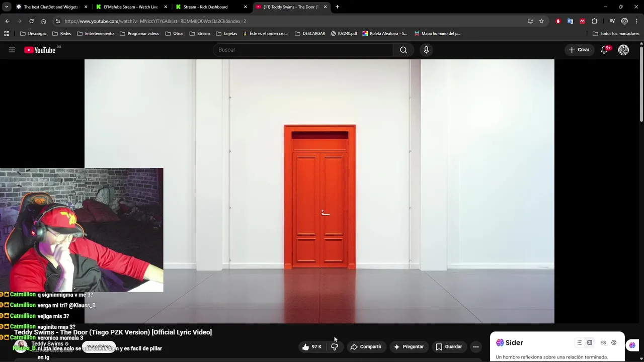Image resolution: width=644 pixels, height=362 pixels.
Task: Click the magnifier search button
Action: coord(404,50)
